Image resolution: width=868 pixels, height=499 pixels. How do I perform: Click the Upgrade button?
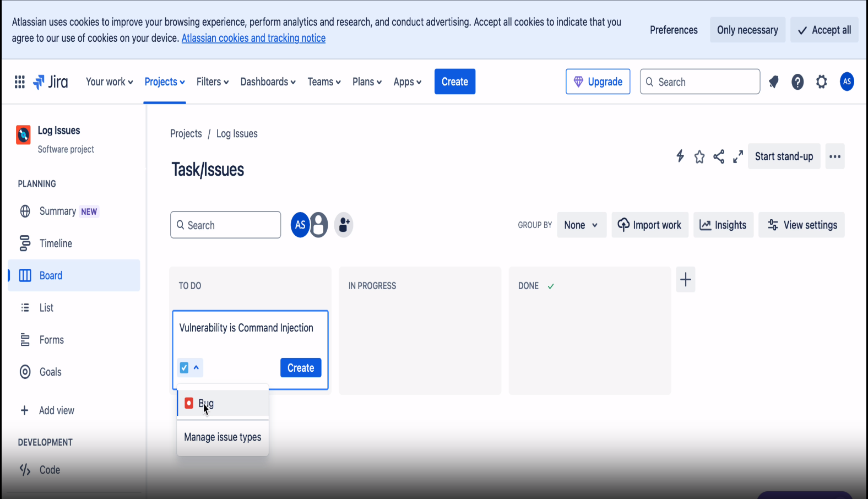tap(598, 82)
